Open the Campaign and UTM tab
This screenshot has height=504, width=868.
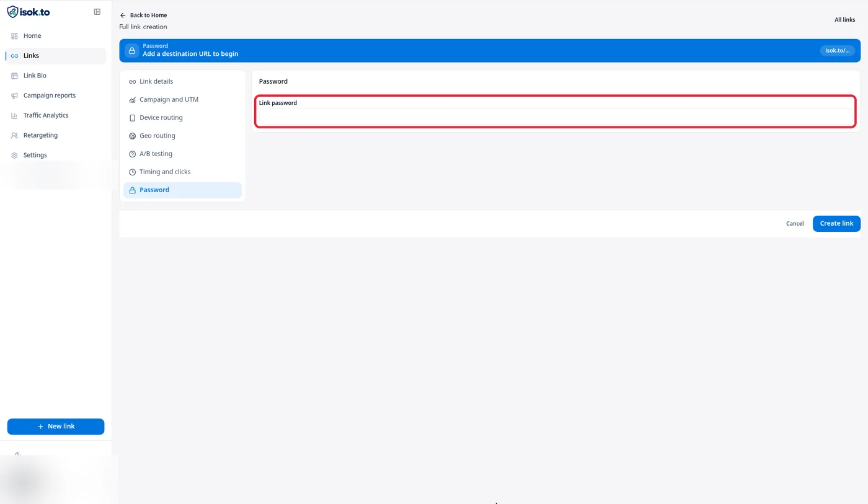[x=182, y=99]
